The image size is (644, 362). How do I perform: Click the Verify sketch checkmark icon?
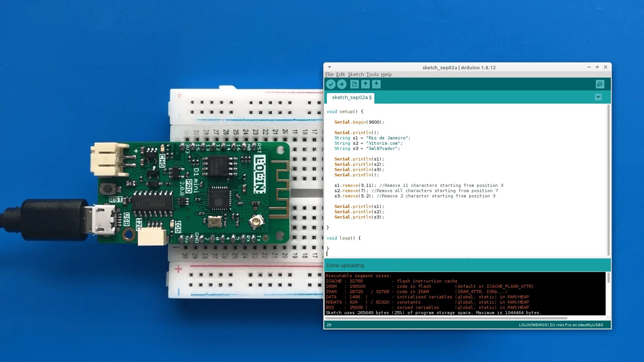[331, 84]
